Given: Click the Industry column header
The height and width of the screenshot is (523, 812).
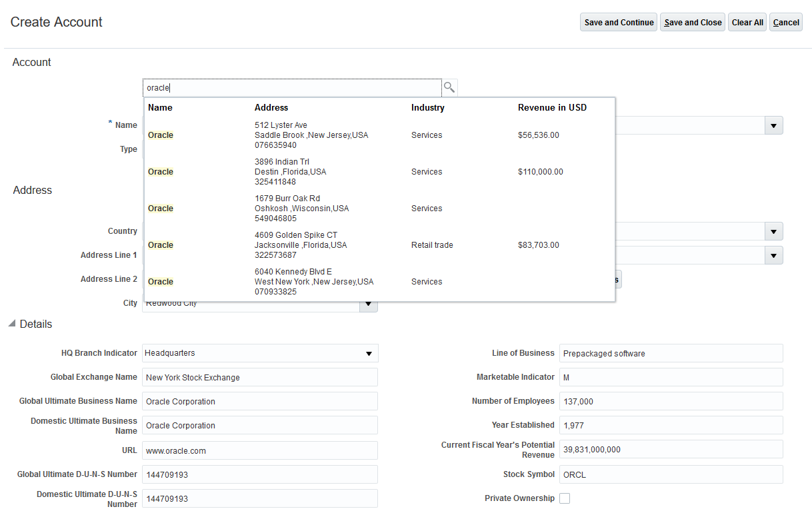Looking at the screenshot, I should point(428,107).
